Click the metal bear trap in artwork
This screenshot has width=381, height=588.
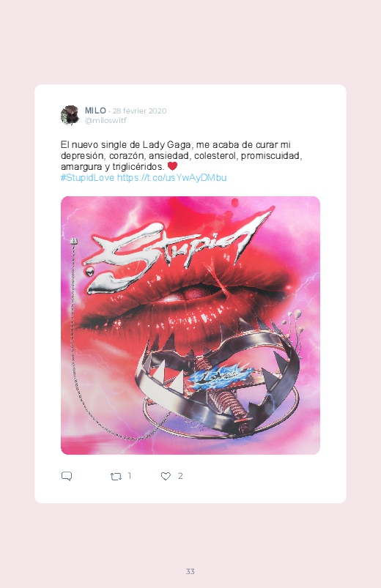pyautogui.click(x=220, y=379)
